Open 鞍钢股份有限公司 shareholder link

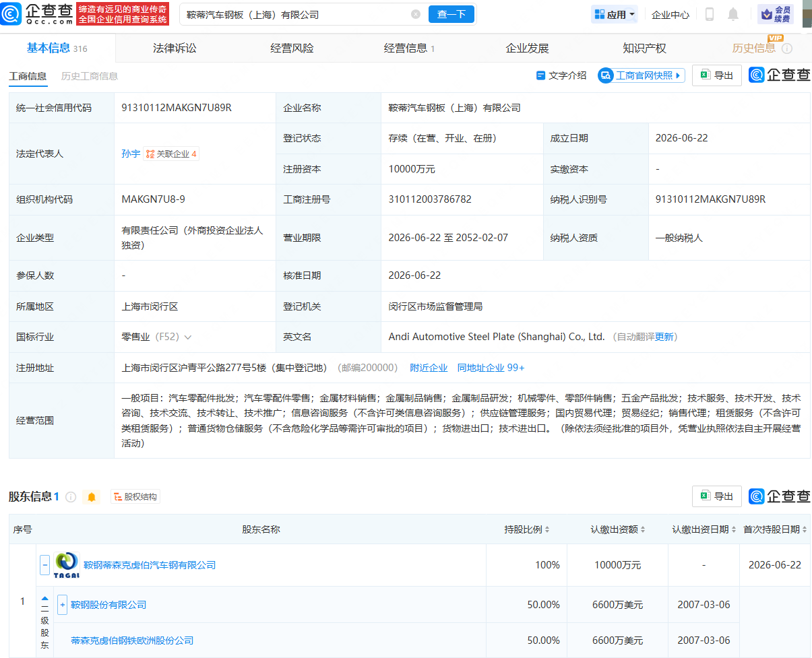(x=108, y=605)
